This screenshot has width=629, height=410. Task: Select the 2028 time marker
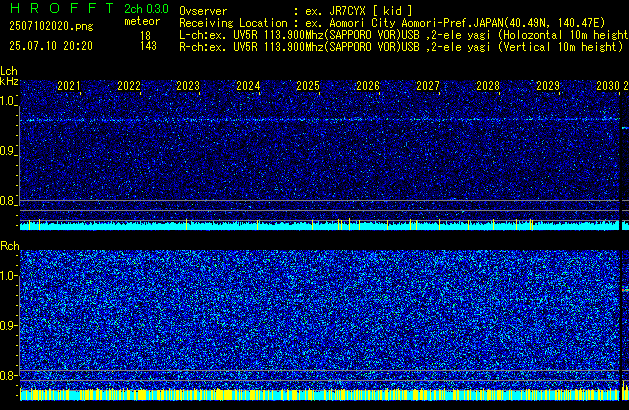click(488, 86)
